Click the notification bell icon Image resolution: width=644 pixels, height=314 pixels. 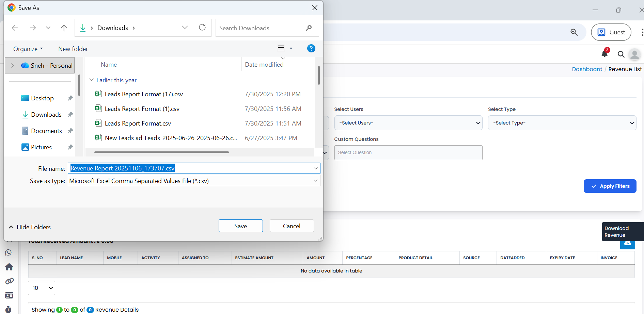tap(604, 54)
